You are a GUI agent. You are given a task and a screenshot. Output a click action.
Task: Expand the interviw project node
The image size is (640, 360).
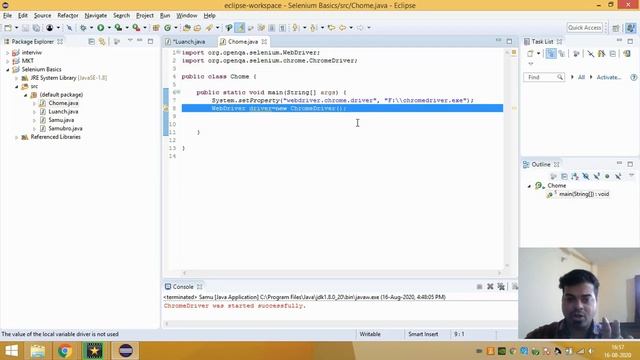click(x=7, y=53)
